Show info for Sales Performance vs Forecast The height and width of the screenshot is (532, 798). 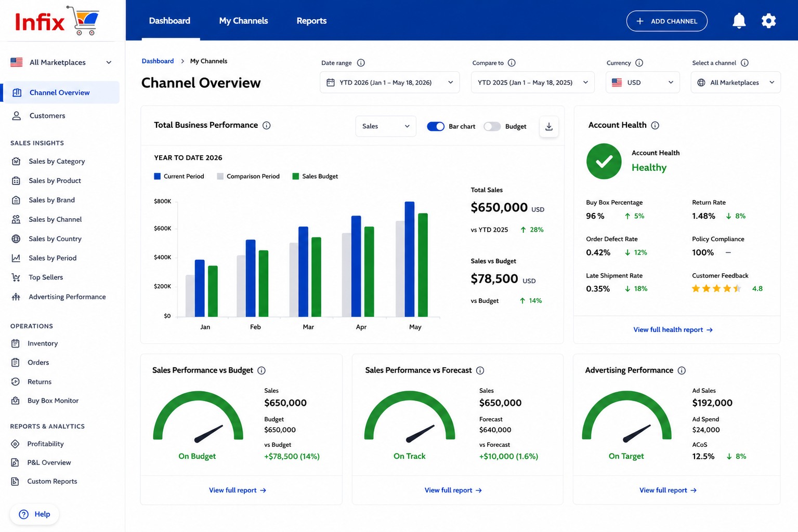(x=480, y=370)
